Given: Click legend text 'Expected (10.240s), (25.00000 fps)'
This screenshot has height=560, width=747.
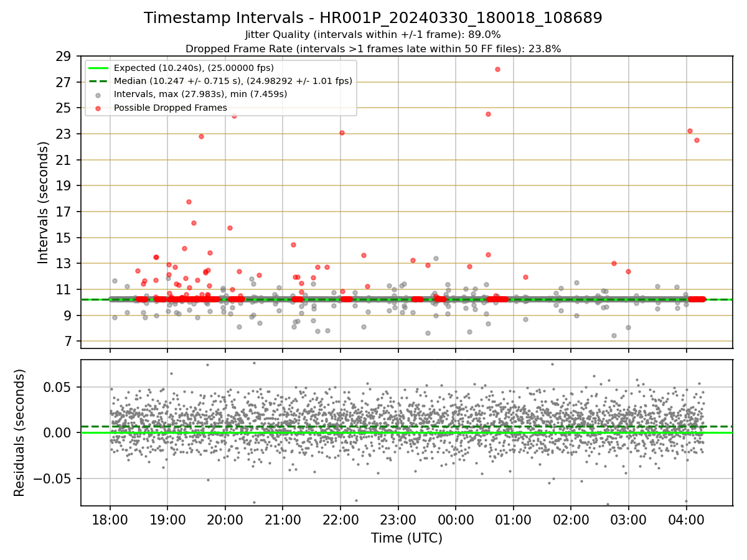Looking at the screenshot, I should [194, 68].
